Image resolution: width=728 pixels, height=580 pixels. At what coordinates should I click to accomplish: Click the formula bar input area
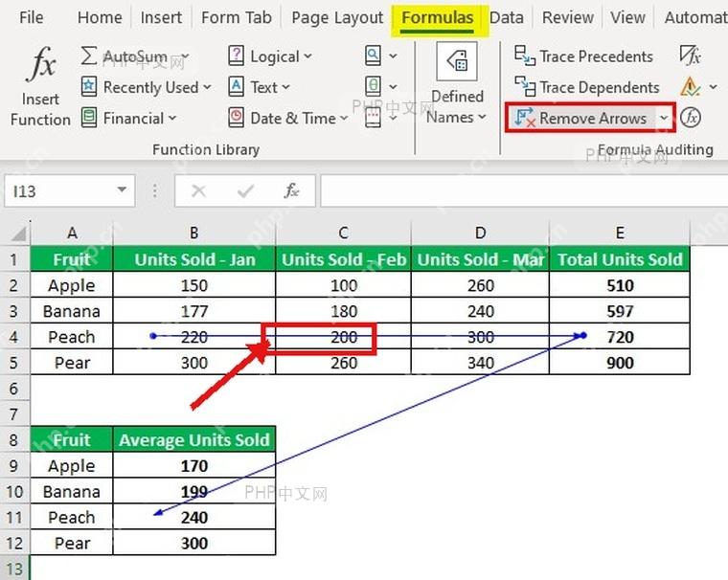[x=524, y=190]
